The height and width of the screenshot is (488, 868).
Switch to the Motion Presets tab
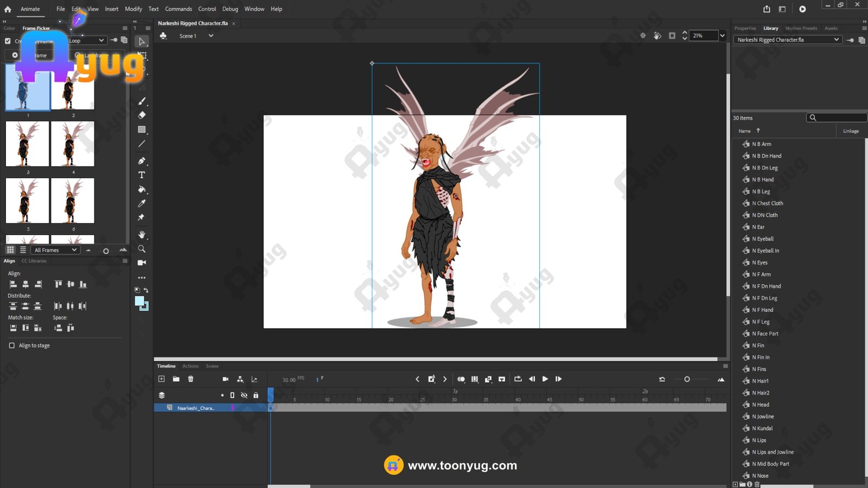(x=801, y=28)
